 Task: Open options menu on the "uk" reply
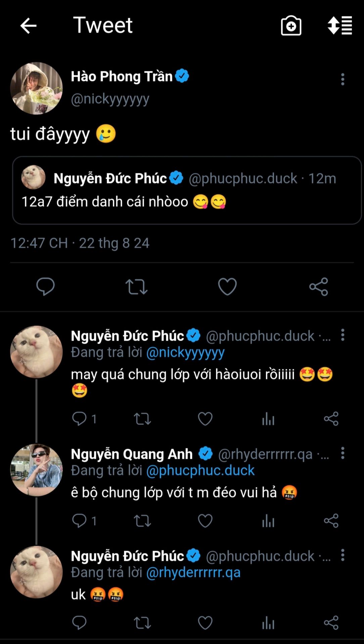coord(343,555)
